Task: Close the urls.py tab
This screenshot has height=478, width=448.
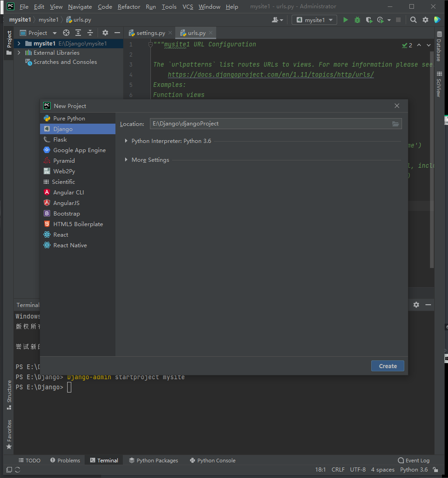Action: pyautogui.click(x=211, y=33)
